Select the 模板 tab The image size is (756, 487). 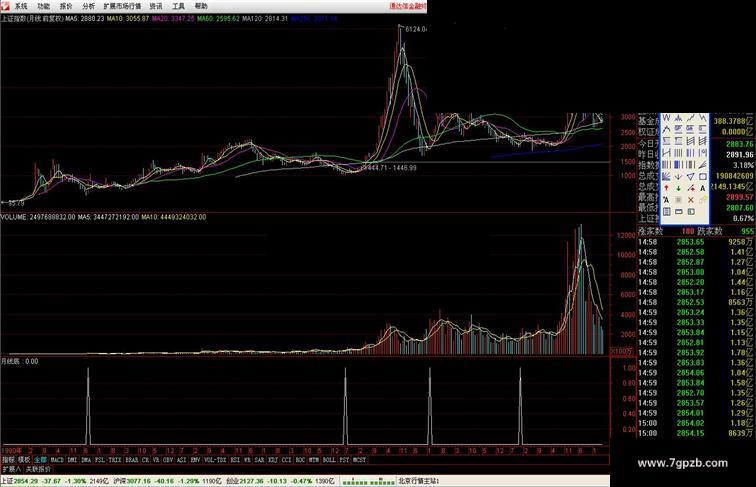[24, 460]
